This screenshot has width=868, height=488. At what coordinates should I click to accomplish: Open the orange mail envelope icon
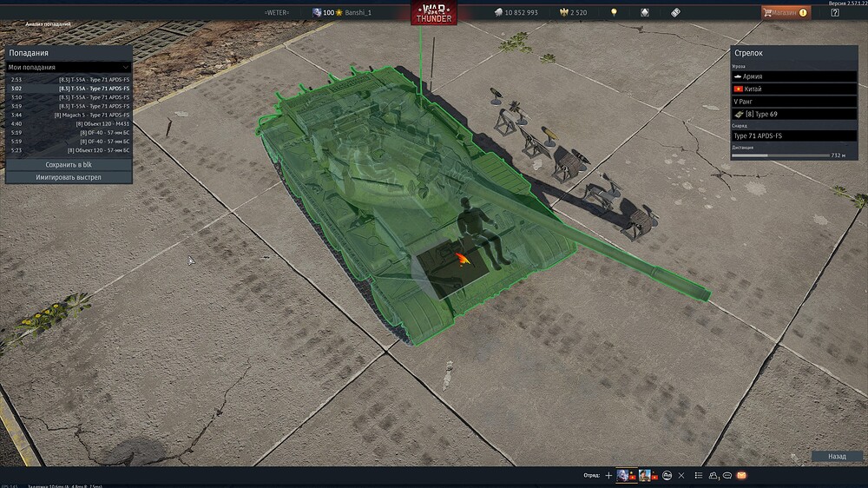(742, 475)
